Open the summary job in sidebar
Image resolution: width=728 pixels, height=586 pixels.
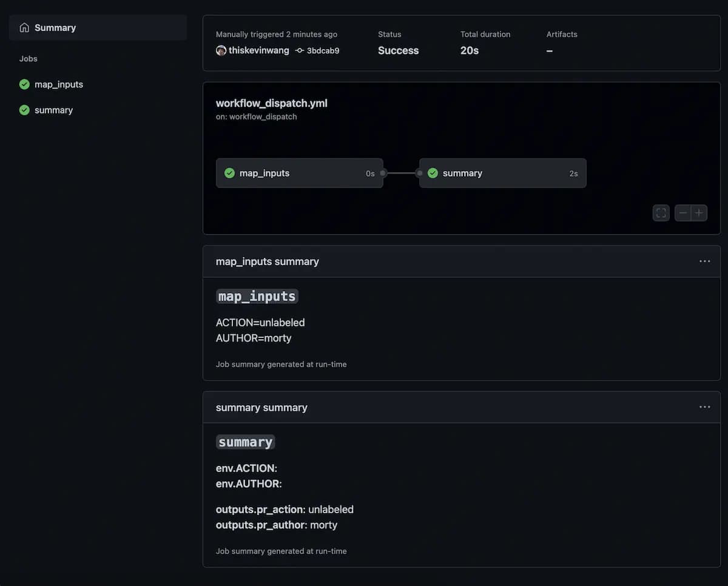(x=54, y=110)
